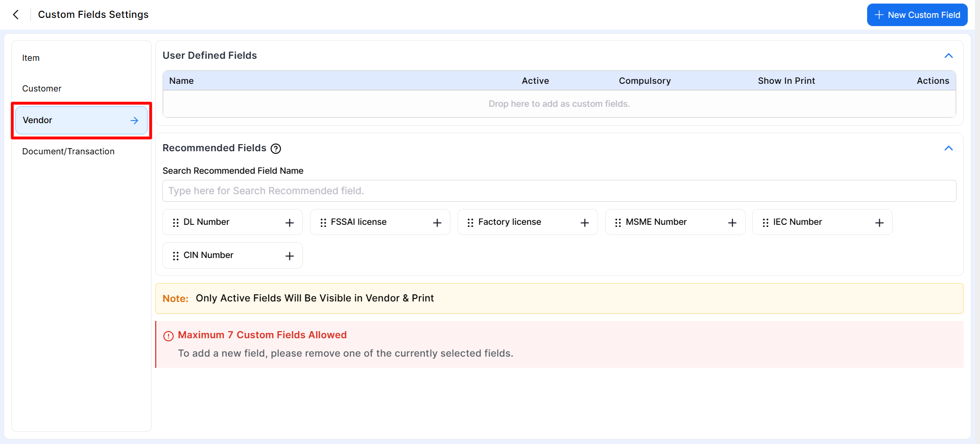Add DL Number field with plus icon

coord(290,223)
